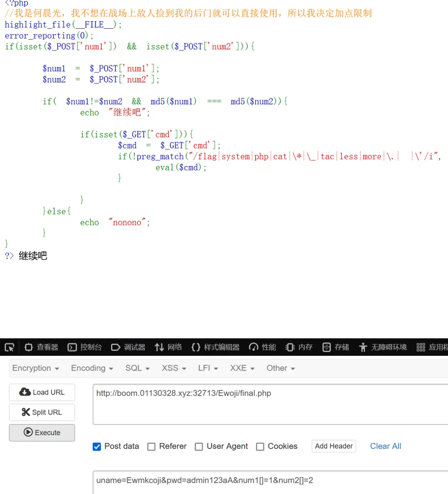The image size is (448, 494).
Task: Click the eval($cmd) code line
Action: pyautogui.click(x=181, y=168)
